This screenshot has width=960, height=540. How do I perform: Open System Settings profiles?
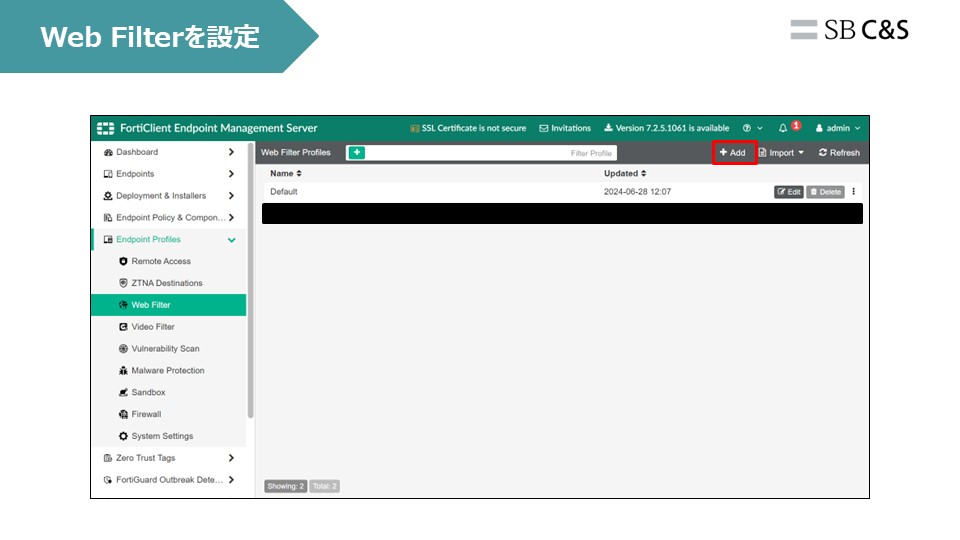pos(162,436)
